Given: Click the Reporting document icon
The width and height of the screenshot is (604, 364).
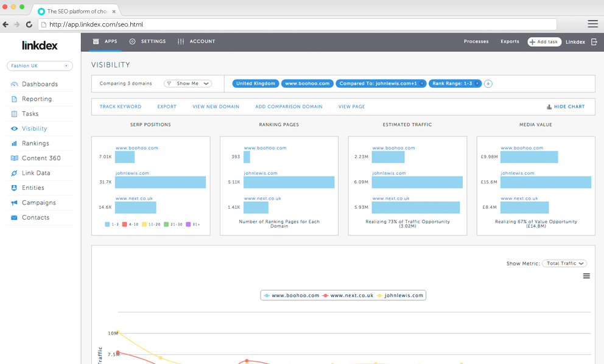Looking at the screenshot, I should coord(14,99).
